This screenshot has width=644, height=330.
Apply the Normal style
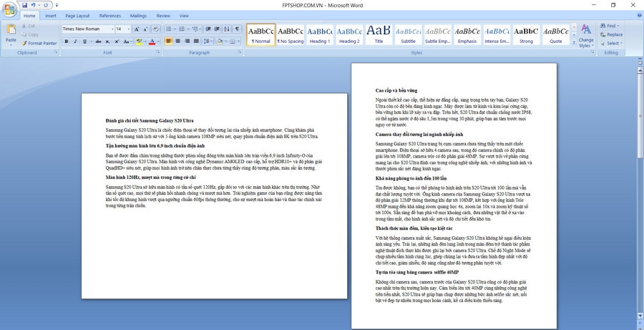[x=261, y=34]
